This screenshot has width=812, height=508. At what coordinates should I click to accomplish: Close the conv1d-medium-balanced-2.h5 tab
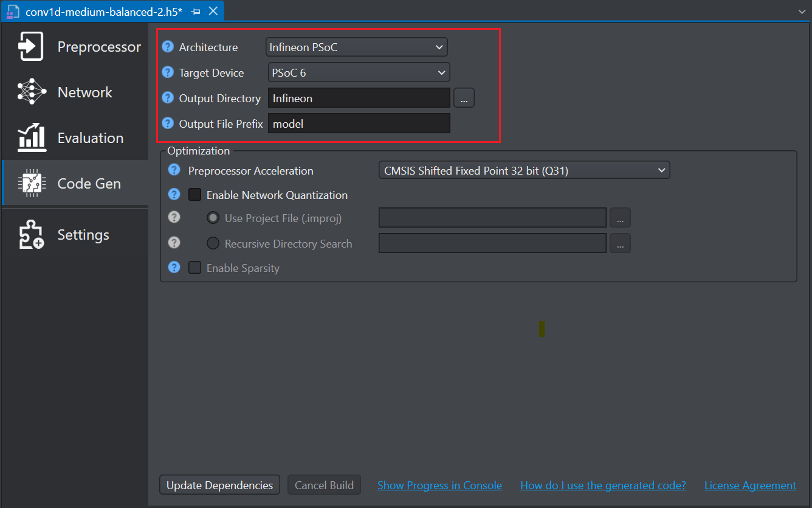pos(213,11)
